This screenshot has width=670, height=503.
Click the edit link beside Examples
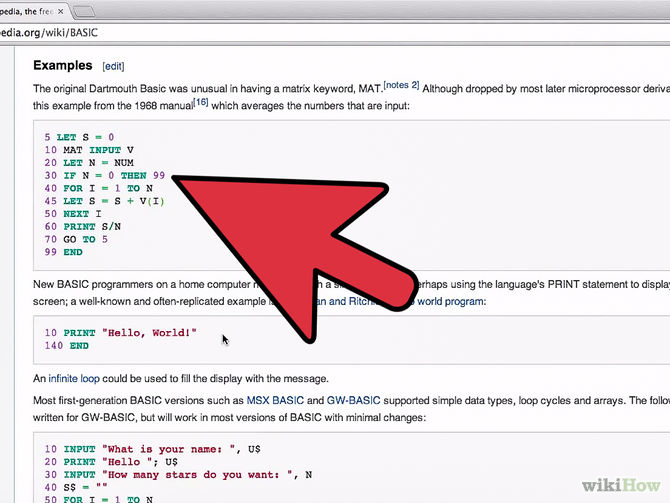coord(113,66)
